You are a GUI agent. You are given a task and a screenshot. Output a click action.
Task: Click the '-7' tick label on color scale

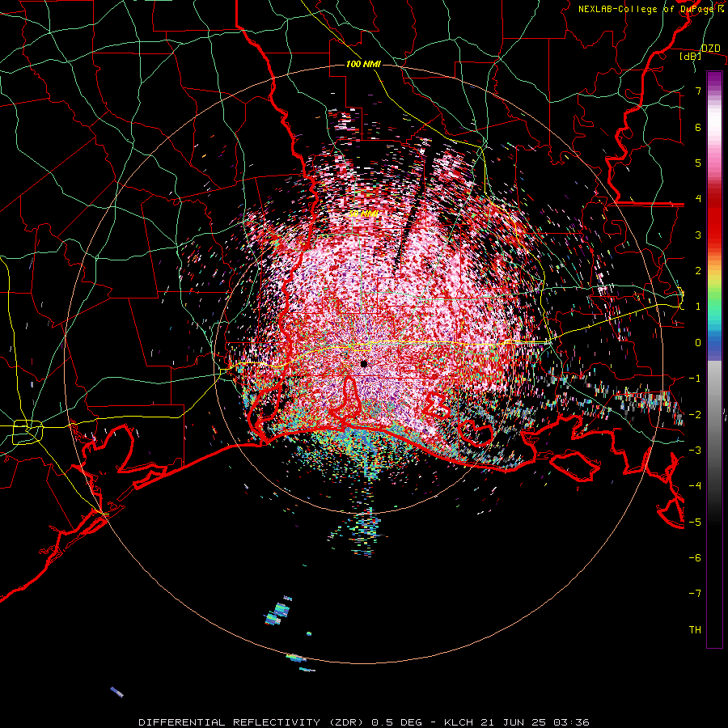[695, 594]
